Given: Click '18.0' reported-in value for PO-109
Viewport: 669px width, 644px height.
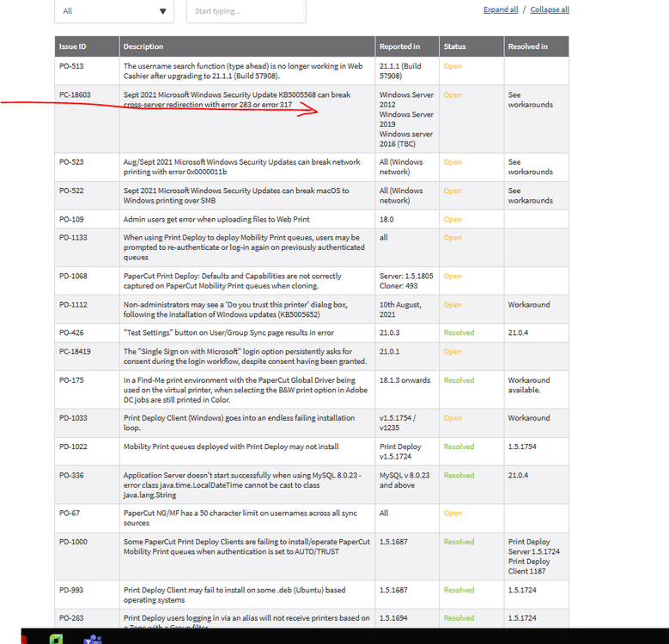Looking at the screenshot, I should coord(386,219).
